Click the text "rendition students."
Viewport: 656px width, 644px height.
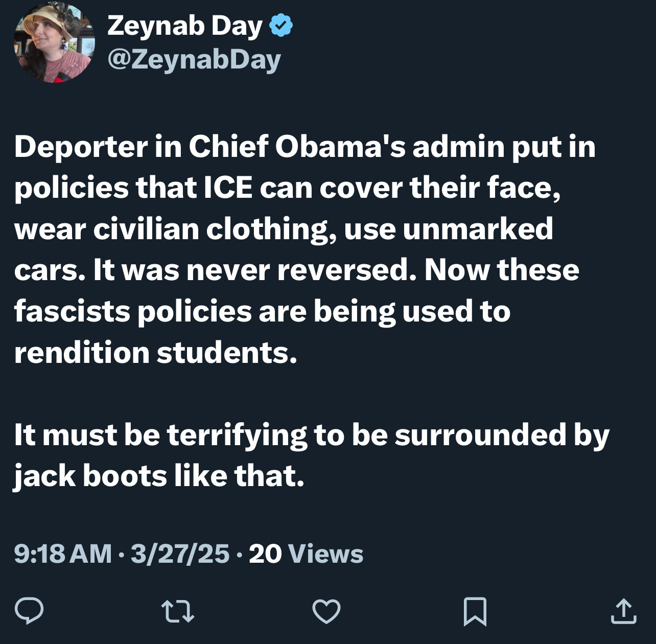click(x=155, y=353)
